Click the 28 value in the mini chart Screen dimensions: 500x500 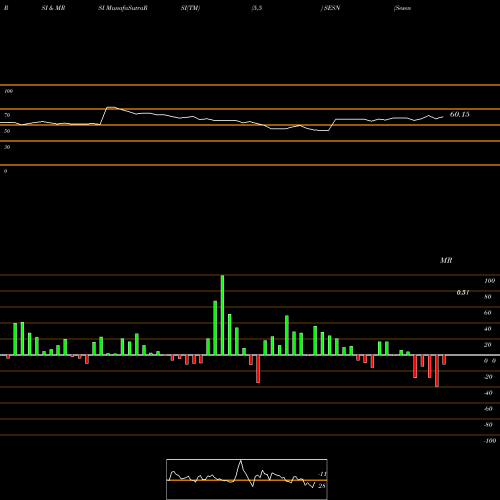pyautogui.click(x=322, y=486)
